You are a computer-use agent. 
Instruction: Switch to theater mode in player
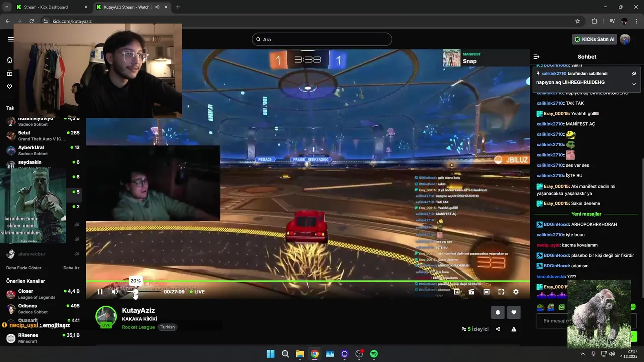point(486,292)
